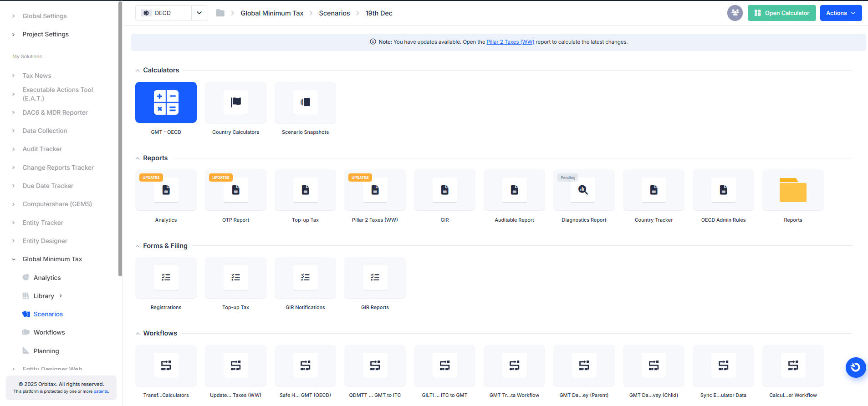Open the GIR Notifications icon
This screenshot has width=868, height=406.
coord(305,278)
